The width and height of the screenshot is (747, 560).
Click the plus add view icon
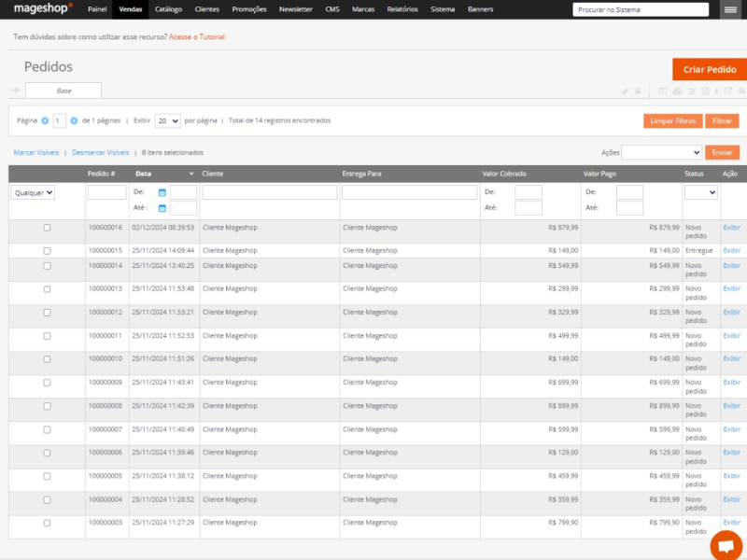(16, 90)
